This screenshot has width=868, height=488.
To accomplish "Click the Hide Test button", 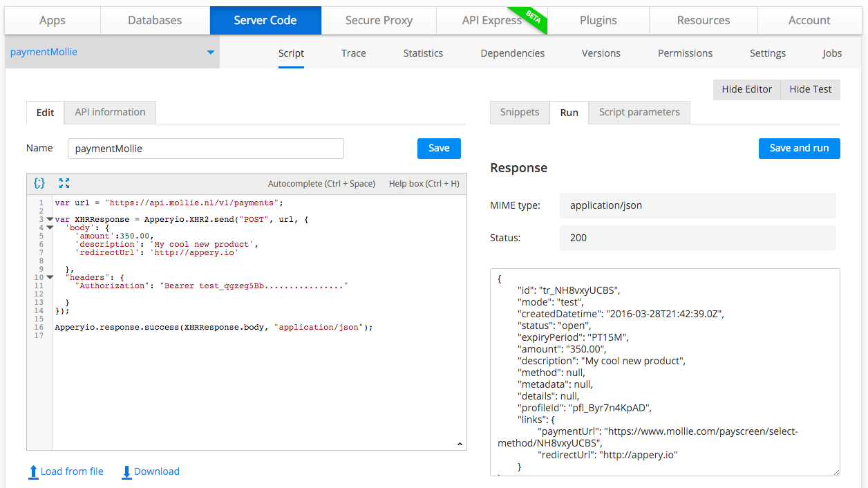I will point(810,89).
